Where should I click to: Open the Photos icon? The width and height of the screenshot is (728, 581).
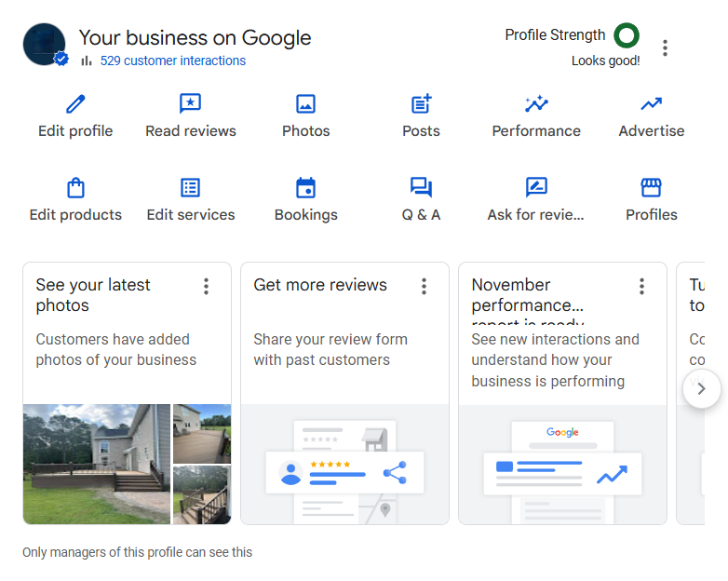[306, 104]
